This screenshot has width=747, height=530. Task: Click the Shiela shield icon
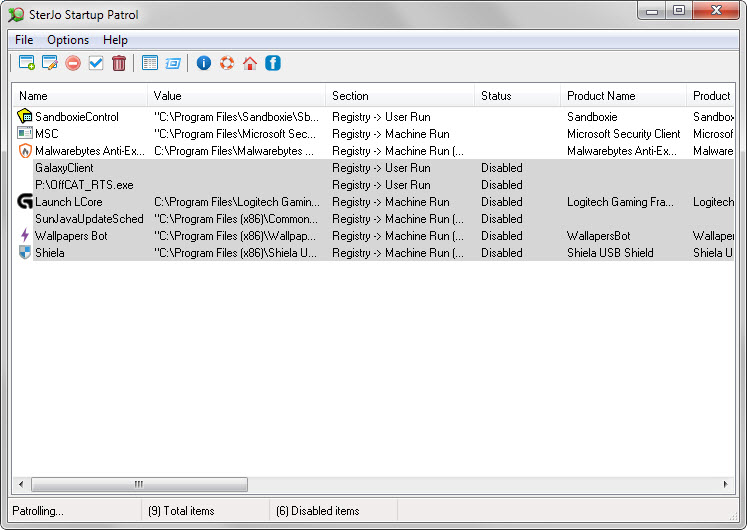click(x=25, y=252)
